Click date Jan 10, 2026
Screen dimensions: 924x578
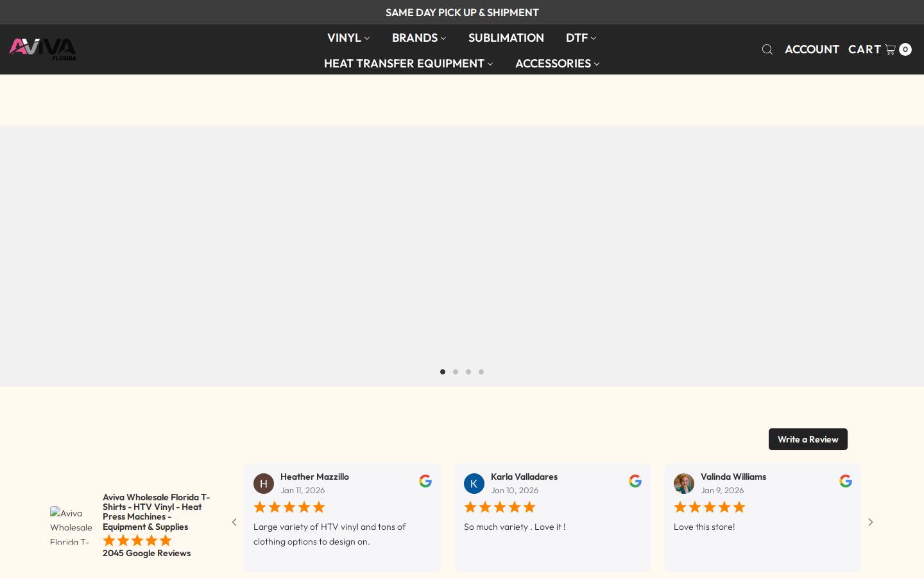tap(515, 490)
